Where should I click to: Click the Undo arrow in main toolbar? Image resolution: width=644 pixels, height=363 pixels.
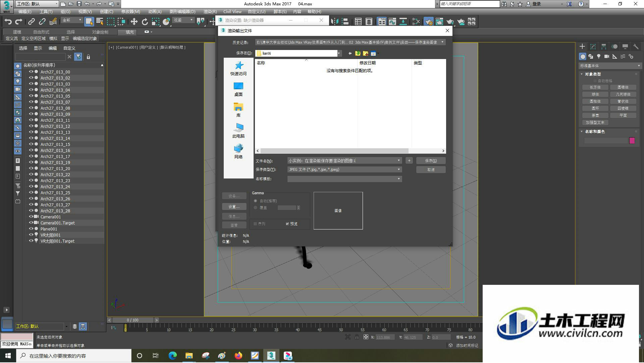8,22
